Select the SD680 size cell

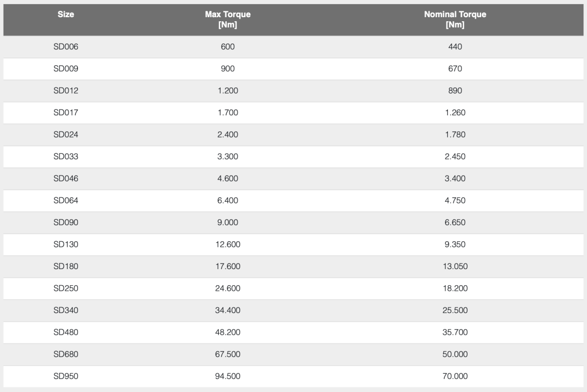click(66, 354)
